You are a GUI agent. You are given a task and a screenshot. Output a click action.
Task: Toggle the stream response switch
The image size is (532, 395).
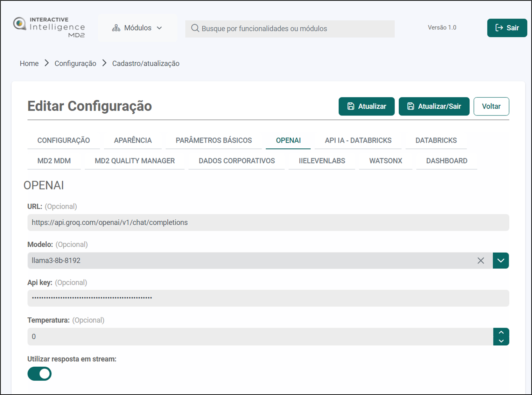(x=40, y=374)
